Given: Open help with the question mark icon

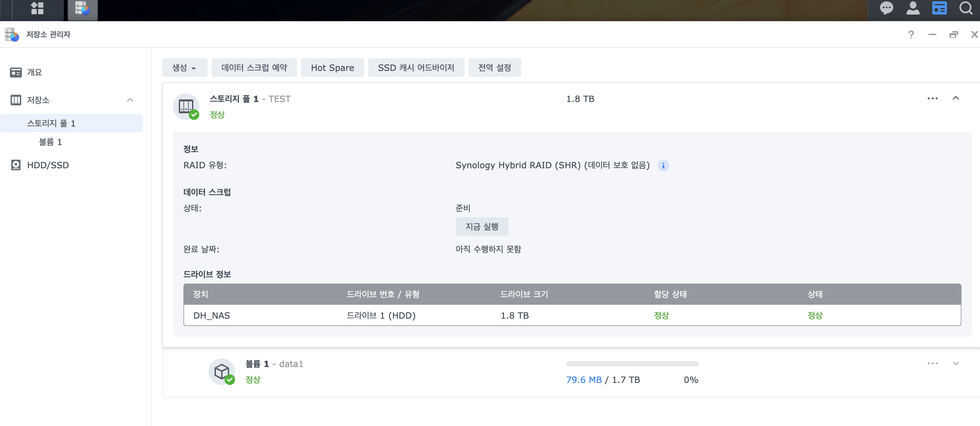Looking at the screenshot, I should pos(911,35).
